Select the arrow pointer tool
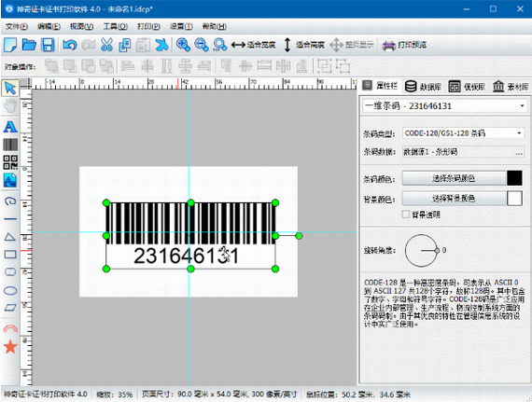The image size is (532, 402). [10, 88]
